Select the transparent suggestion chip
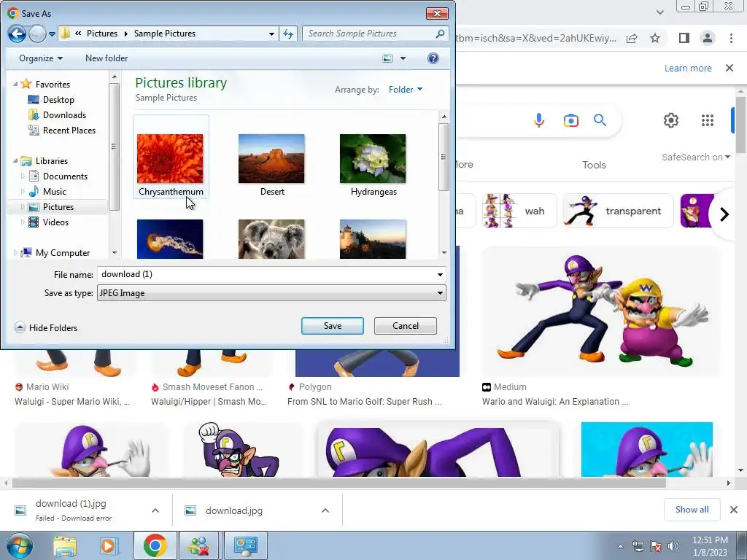 point(619,211)
